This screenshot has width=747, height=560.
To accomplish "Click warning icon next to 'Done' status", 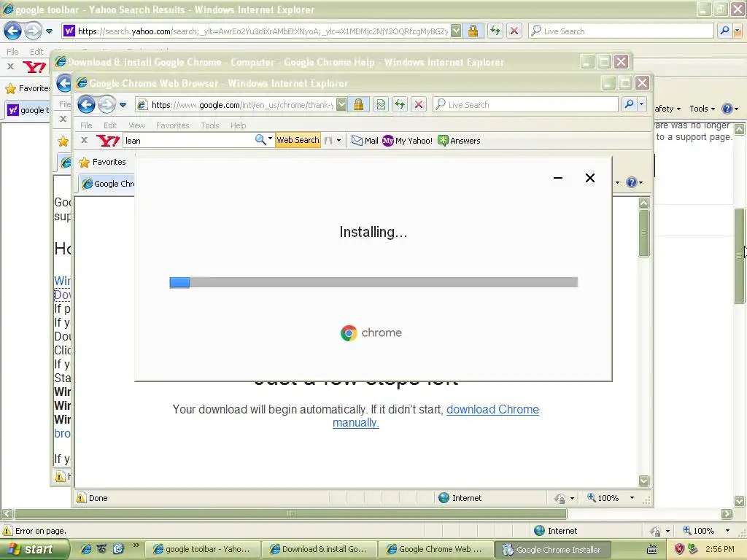I will [81, 497].
